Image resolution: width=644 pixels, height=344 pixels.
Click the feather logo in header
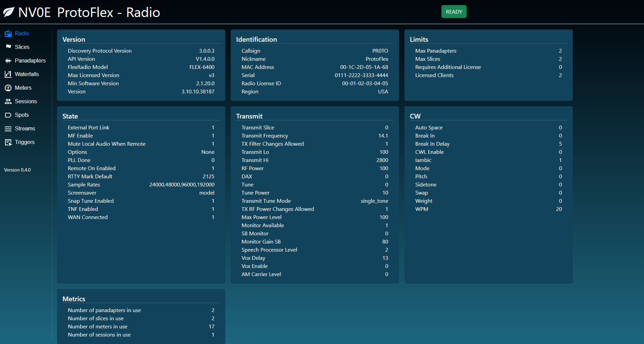[x=9, y=12]
